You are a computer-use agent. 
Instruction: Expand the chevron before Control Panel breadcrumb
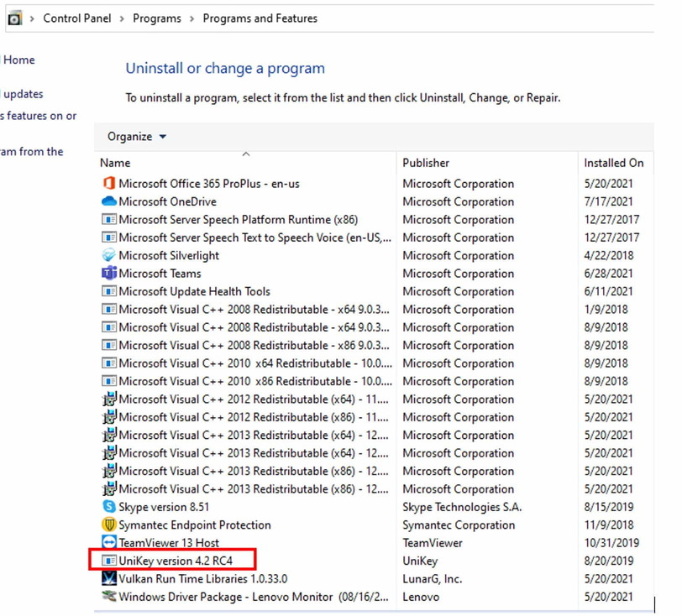pos(32,18)
